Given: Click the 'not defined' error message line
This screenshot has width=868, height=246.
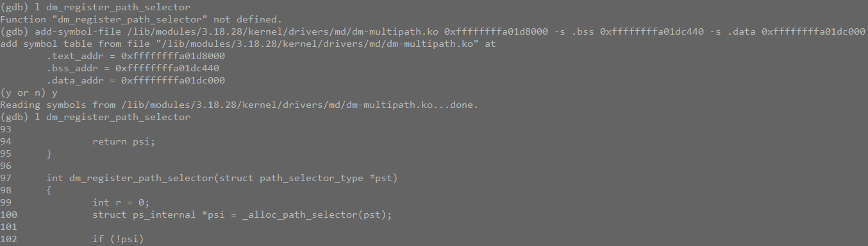Looking at the screenshot, I should [x=141, y=19].
